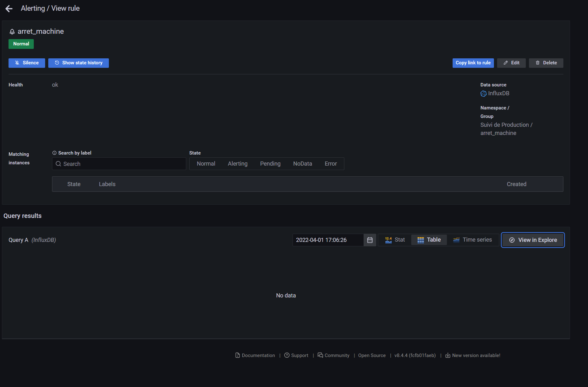Image resolution: width=588 pixels, height=387 pixels.
Task: Filter instances by Pending state
Action: tap(270, 164)
